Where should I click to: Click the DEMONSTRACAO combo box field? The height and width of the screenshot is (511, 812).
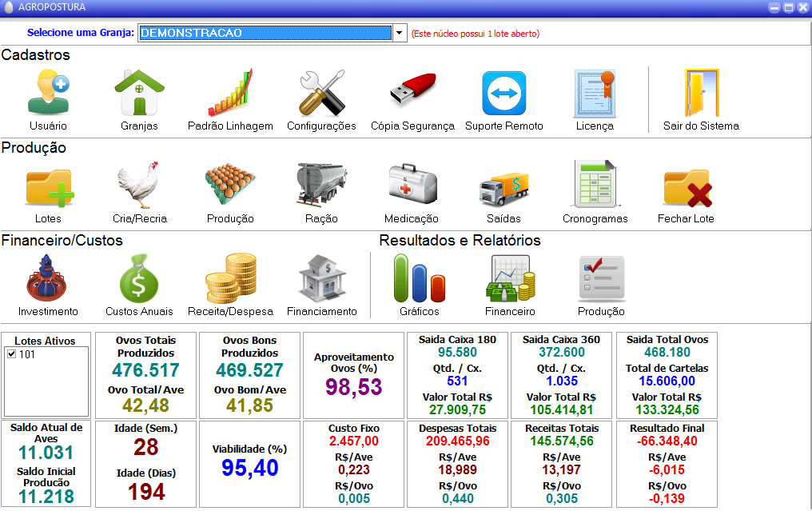pyautogui.click(x=265, y=33)
